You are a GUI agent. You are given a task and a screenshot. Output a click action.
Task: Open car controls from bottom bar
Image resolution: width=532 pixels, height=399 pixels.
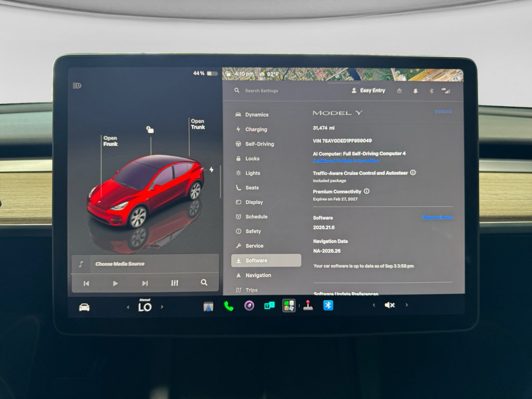84,308
